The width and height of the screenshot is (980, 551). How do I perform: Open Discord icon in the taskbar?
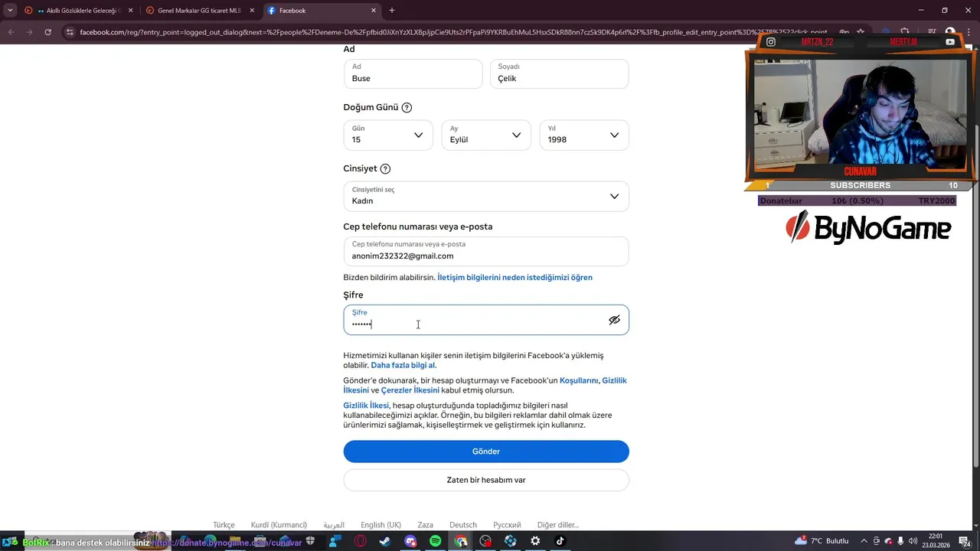(410, 541)
